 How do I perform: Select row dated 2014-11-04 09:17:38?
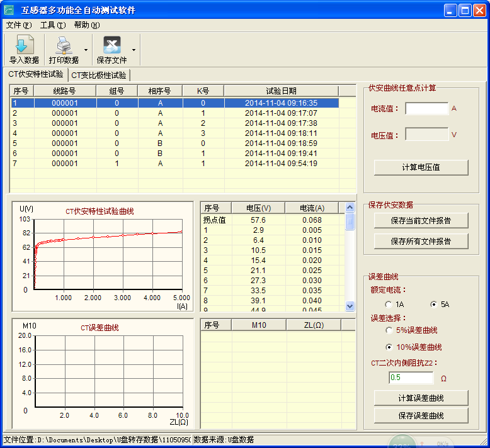(x=174, y=123)
